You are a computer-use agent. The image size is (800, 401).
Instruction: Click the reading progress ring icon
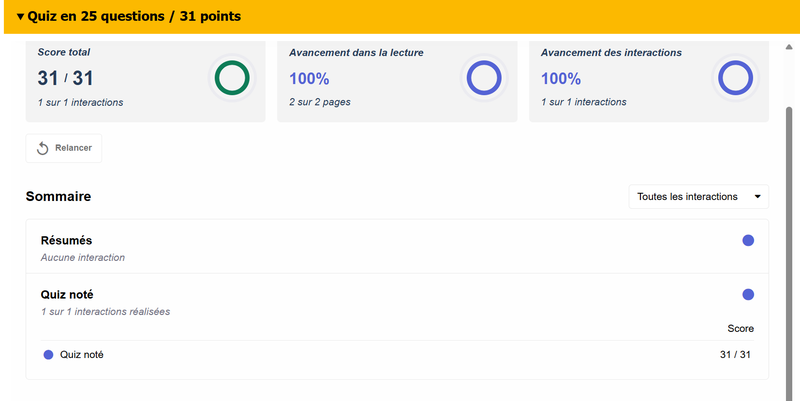pos(484,78)
